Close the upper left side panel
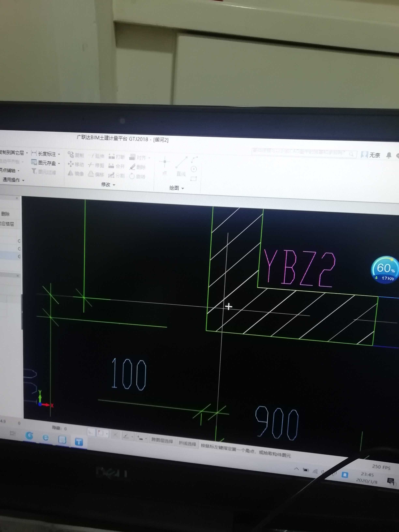399x532 pixels. (17, 198)
